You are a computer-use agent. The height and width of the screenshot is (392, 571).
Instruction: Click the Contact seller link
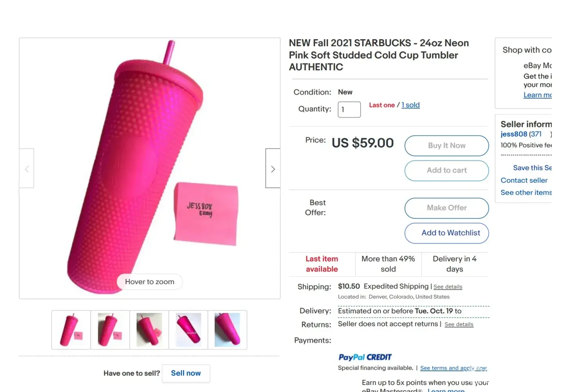pos(524,180)
